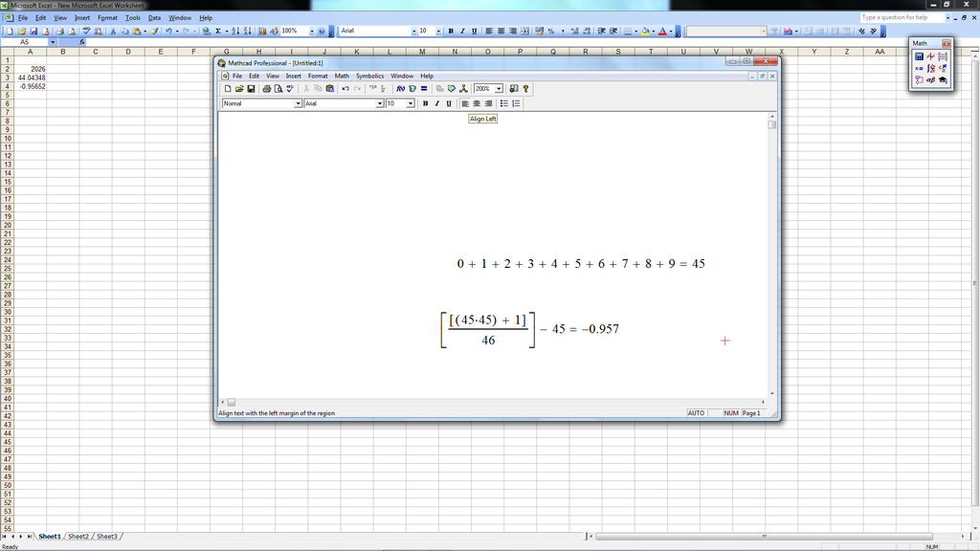Expand Mathcad's 200% zoom dropdown
The width and height of the screenshot is (980, 551).
[x=499, y=89]
